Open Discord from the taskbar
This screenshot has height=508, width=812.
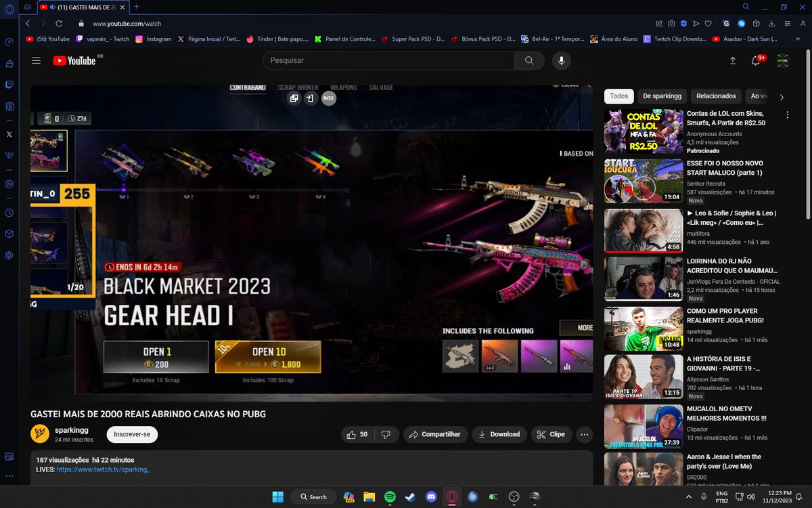430,496
